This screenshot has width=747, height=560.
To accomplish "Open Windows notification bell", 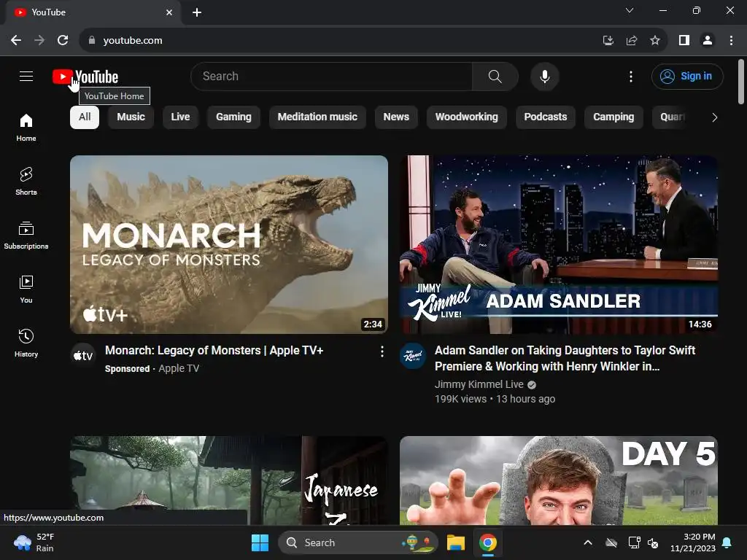I will (x=727, y=542).
